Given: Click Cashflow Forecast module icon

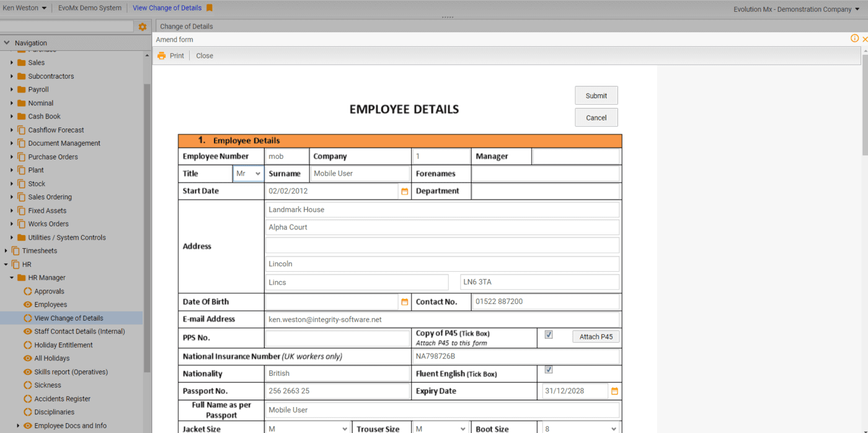Looking at the screenshot, I should 22,130.
